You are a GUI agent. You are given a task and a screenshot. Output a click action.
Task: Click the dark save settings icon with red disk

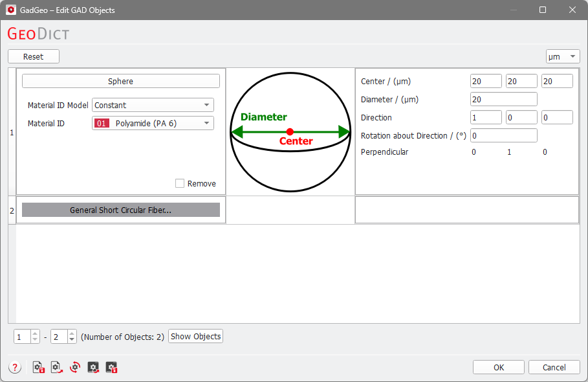point(111,367)
